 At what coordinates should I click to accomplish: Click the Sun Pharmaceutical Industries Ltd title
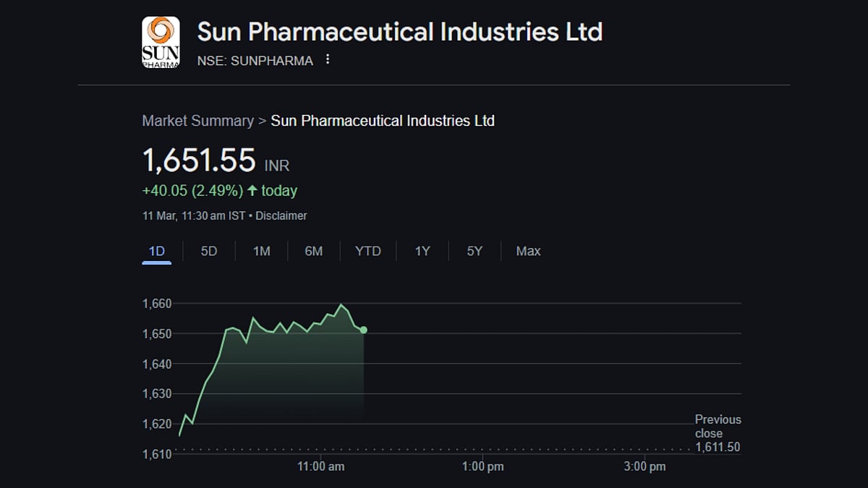[400, 32]
